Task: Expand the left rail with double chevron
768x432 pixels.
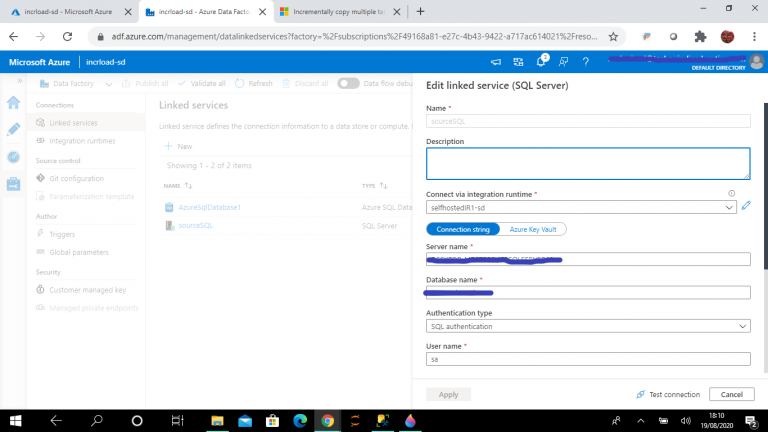Action: coord(20,81)
